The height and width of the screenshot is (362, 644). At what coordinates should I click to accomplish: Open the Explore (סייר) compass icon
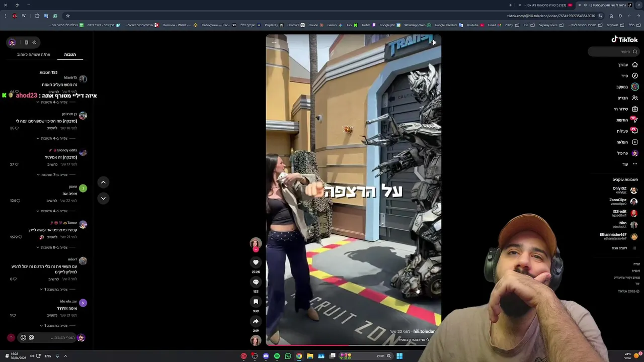(635, 76)
